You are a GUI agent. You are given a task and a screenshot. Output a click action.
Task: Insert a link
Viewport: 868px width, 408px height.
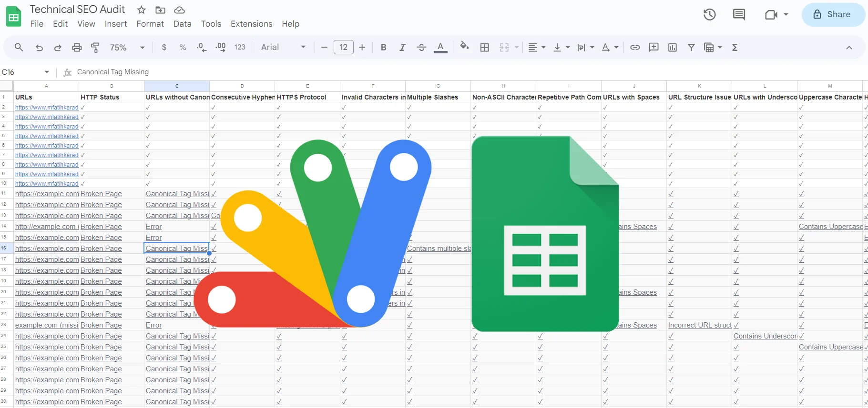click(x=635, y=47)
